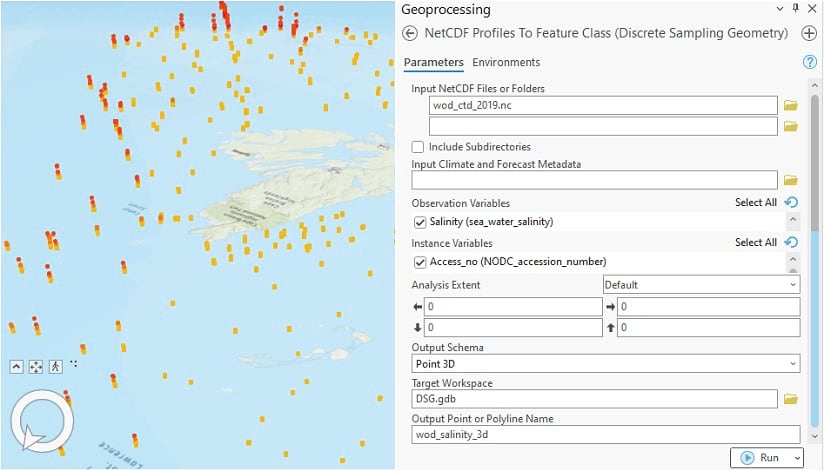Enable the Include Subdirectories checkbox

(418, 147)
